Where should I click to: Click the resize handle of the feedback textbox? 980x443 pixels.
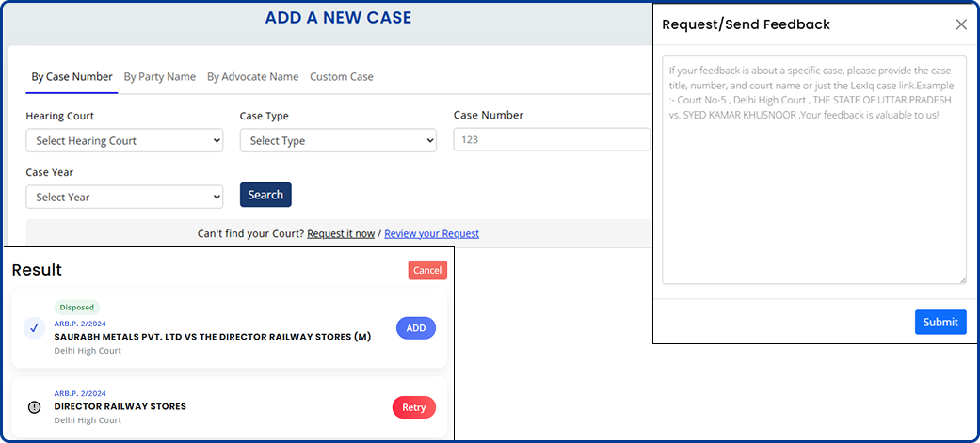pos(961,278)
